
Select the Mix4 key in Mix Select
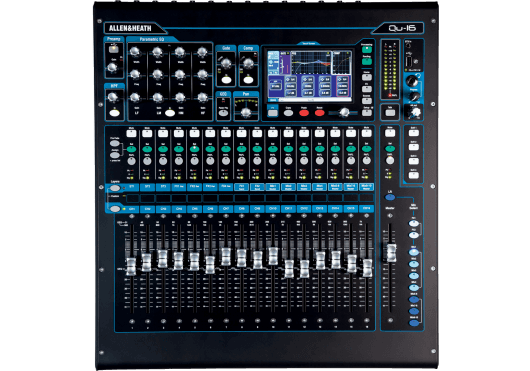point(414,288)
